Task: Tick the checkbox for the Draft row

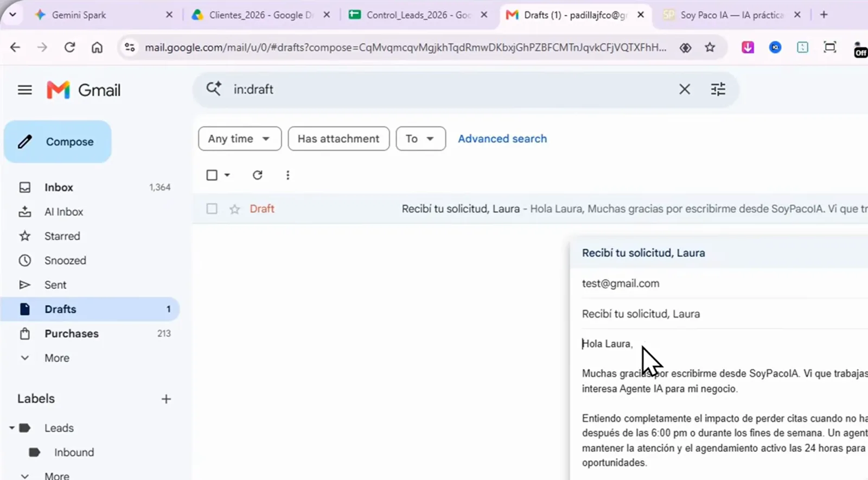Action: coord(212,209)
